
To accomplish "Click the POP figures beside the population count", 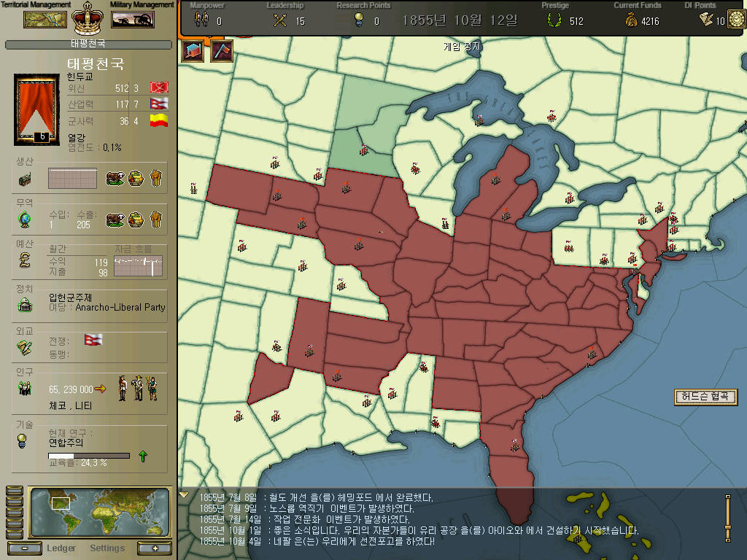I will point(138,388).
